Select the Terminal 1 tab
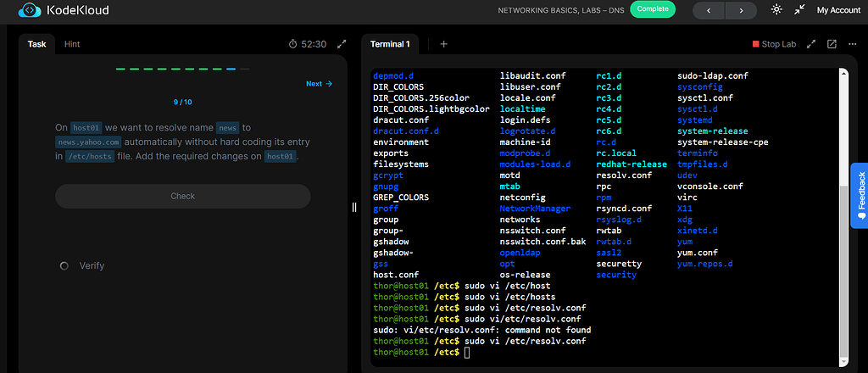Viewport: 868px width, 373px height. (391, 44)
